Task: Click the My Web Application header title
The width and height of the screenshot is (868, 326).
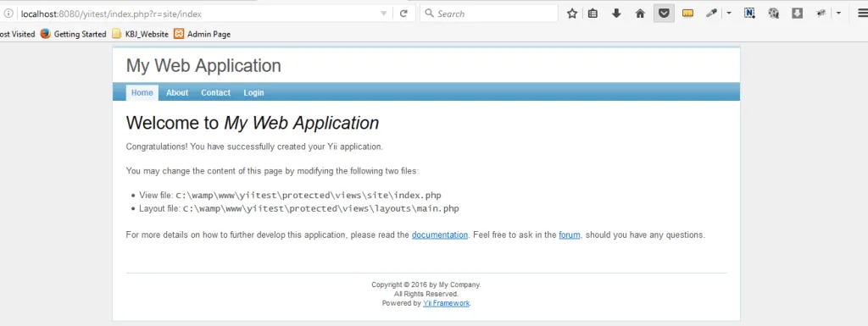Action: coord(203,66)
